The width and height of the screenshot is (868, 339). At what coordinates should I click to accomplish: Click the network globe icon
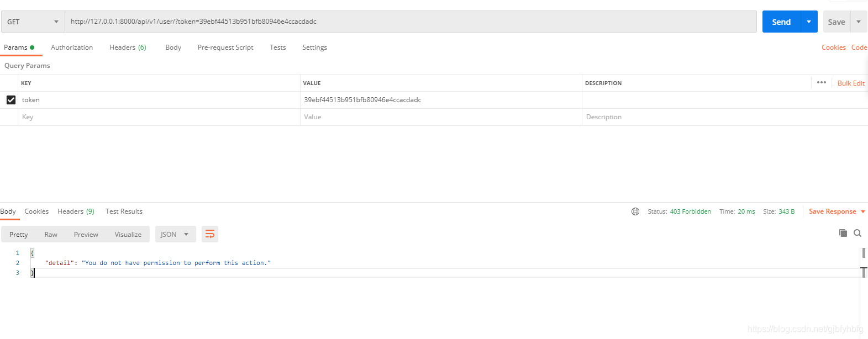pyautogui.click(x=635, y=211)
